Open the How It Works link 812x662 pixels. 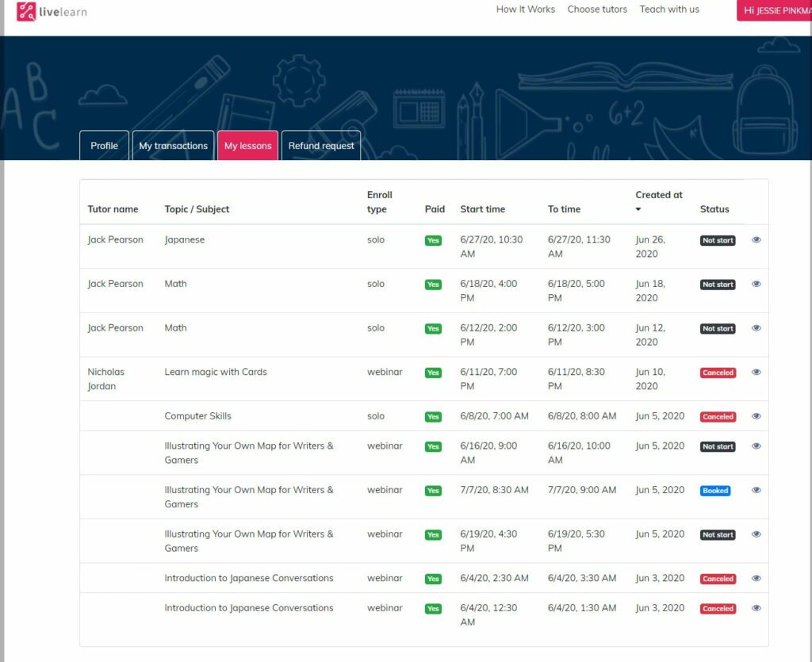pyautogui.click(x=525, y=10)
